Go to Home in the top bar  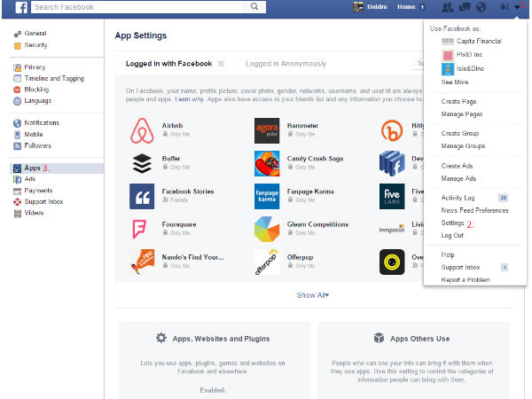(x=406, y=7)
